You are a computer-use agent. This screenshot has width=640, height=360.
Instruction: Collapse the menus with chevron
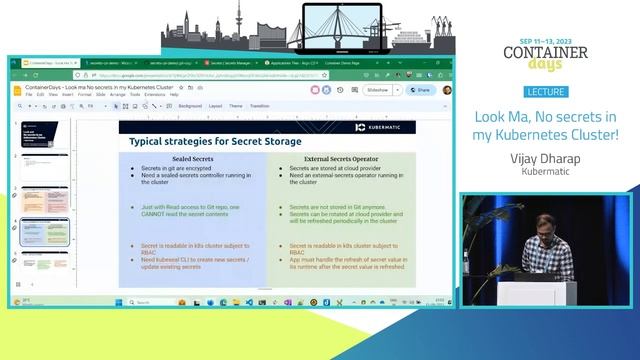click(x=445, y=106)
